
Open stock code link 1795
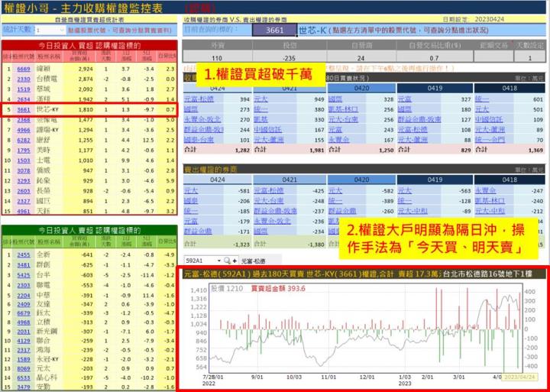click(24, 151)
